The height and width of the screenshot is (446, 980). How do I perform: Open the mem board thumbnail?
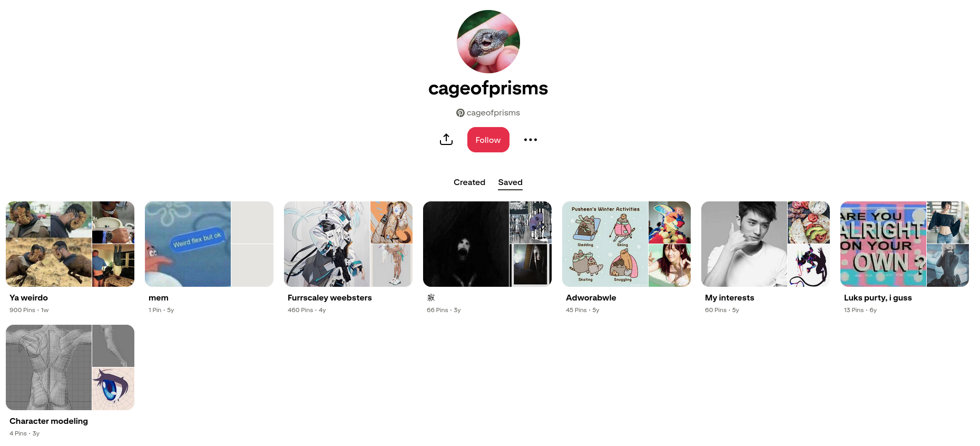[x=209, y=244]
